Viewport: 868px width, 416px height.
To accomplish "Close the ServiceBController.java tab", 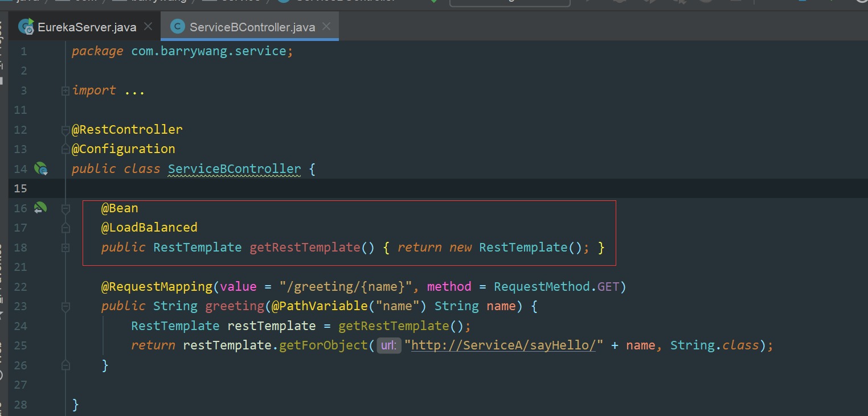I will [326, 26].
